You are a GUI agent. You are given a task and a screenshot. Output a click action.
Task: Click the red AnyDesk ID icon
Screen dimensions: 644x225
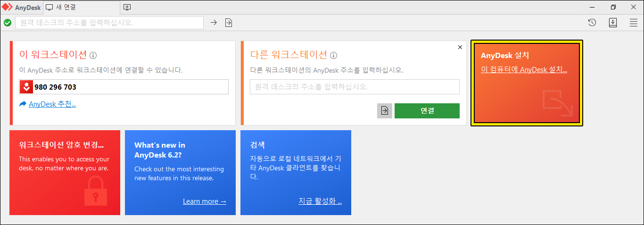point(26,87)
